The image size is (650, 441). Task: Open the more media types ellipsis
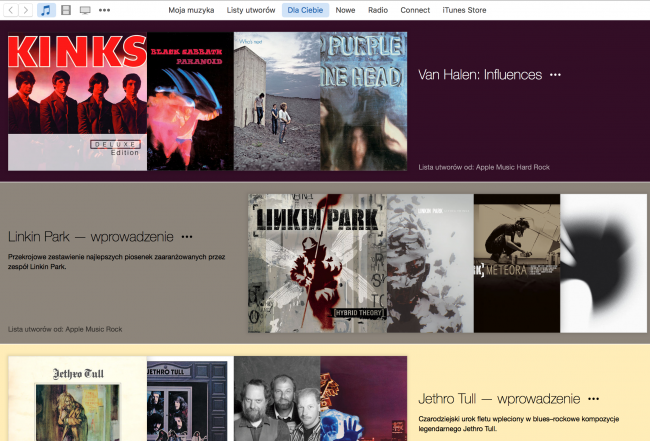point(104,10)
